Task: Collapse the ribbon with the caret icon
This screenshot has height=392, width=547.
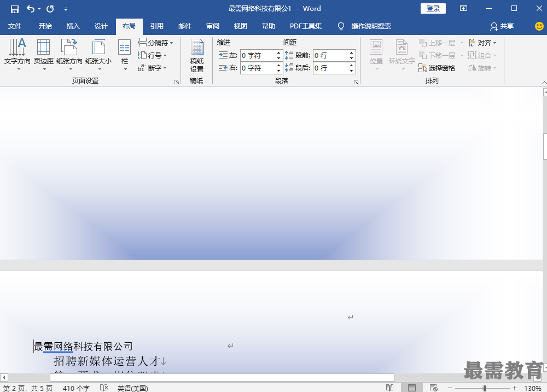Action: point(544,83)
